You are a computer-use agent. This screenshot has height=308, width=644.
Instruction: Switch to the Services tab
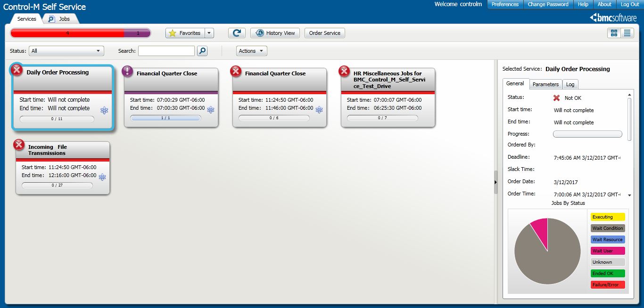26,19
